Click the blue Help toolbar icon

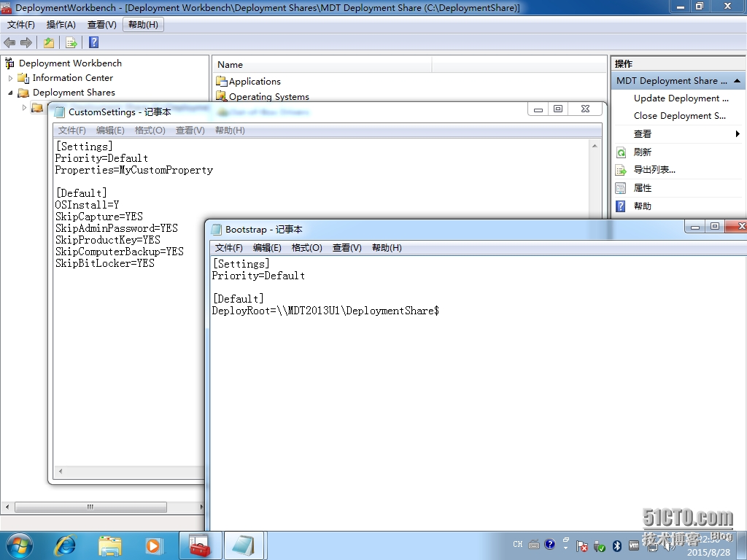(94, 43)
